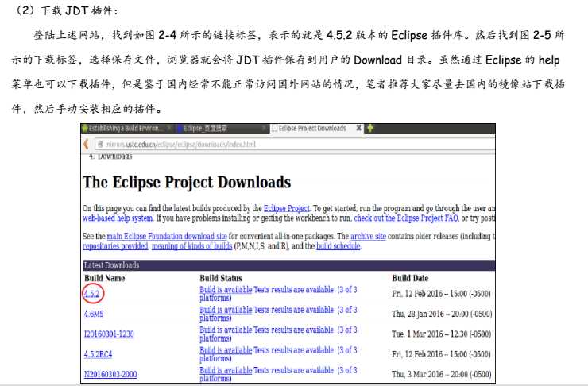Viewport: 588px width, 386px height.
Task: Open the 4.6M5 build link
Action: [94, 314]
